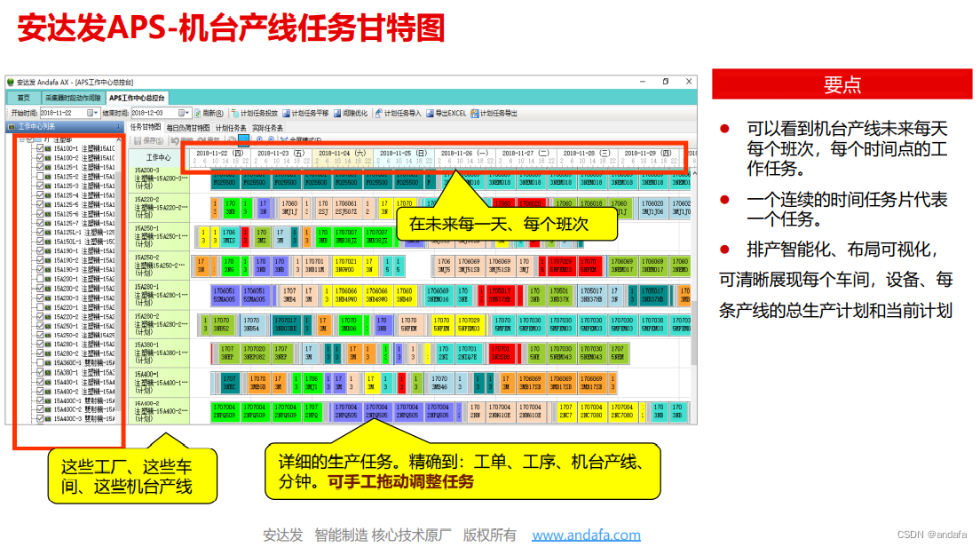Uncheck the 15A400C-3 work center checkbox
The height and width of the screenshot is (547, 980).
[x=40, y=418]
